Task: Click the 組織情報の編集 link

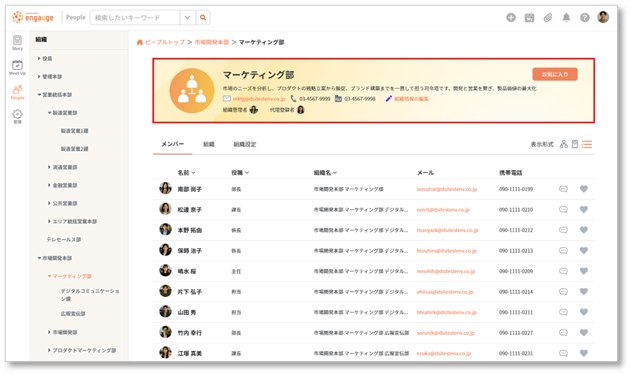Action: (411, 99)
